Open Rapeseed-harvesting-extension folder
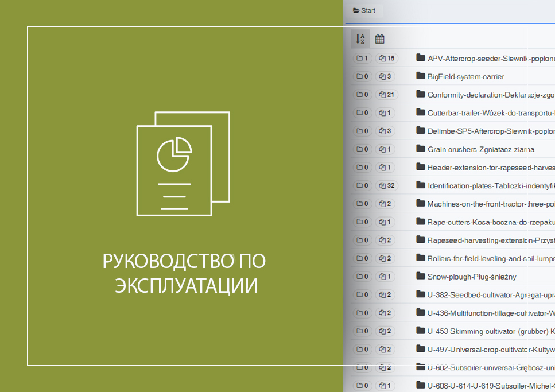The width and height of the screenshot is (555, 392). [x=491, y=240]
